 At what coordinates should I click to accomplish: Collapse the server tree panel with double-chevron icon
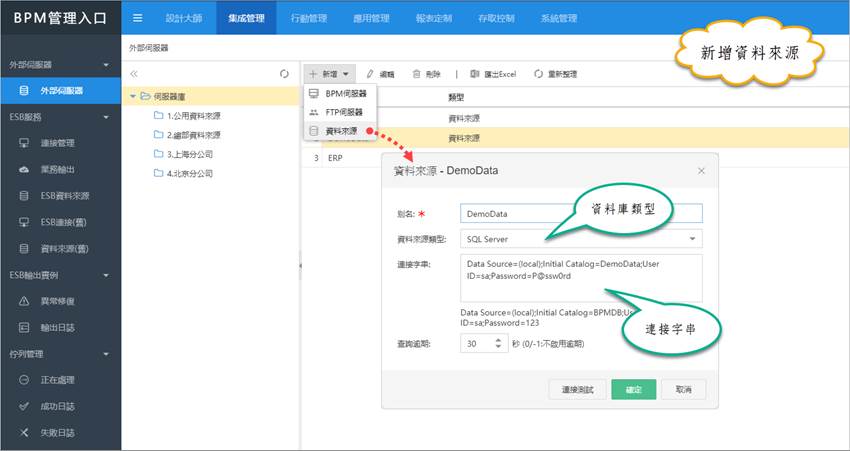pyautogui.click(x=134, y=74)
